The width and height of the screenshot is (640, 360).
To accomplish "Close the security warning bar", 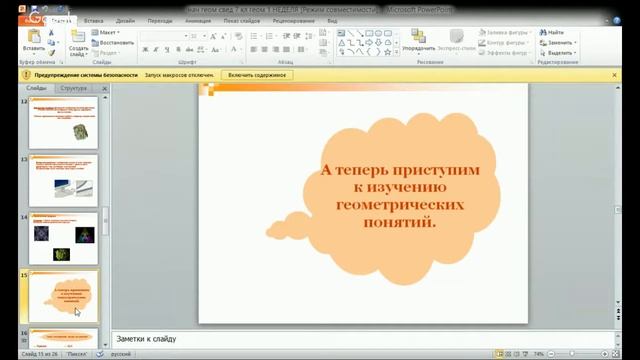I will pyautogui.click(x=614, y=75).
